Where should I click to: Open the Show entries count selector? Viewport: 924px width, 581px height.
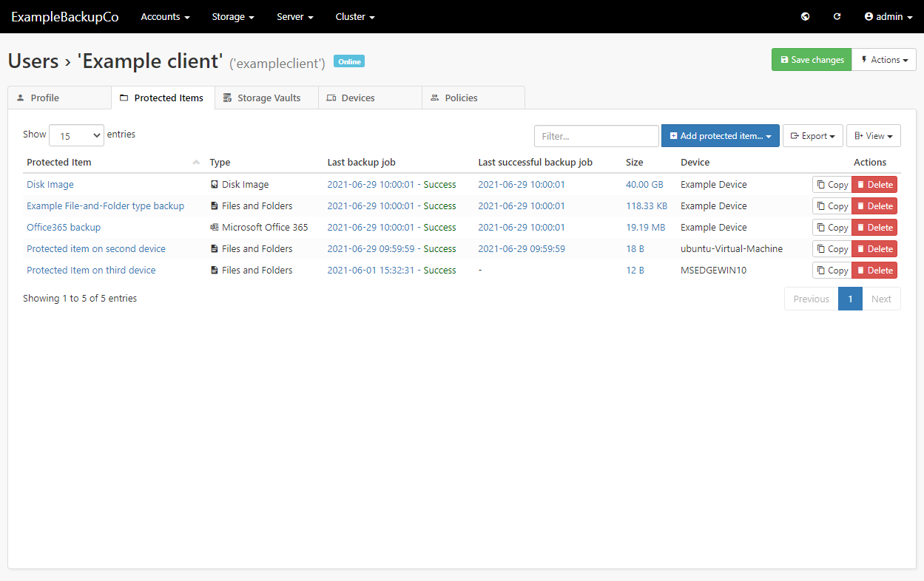[76, 135]
